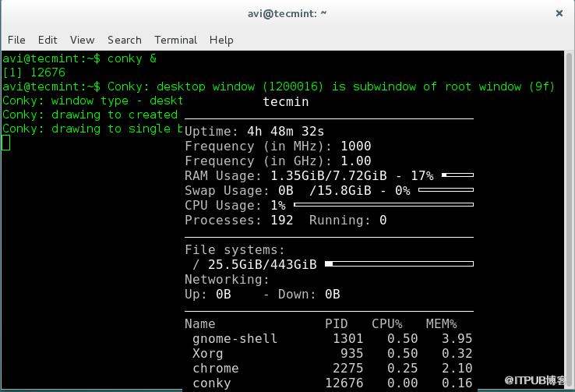Screen dimensions: 575x392
Task: Click the 'Up: 0B' network value
Action: pyautogui.click(x=208, y=294)
